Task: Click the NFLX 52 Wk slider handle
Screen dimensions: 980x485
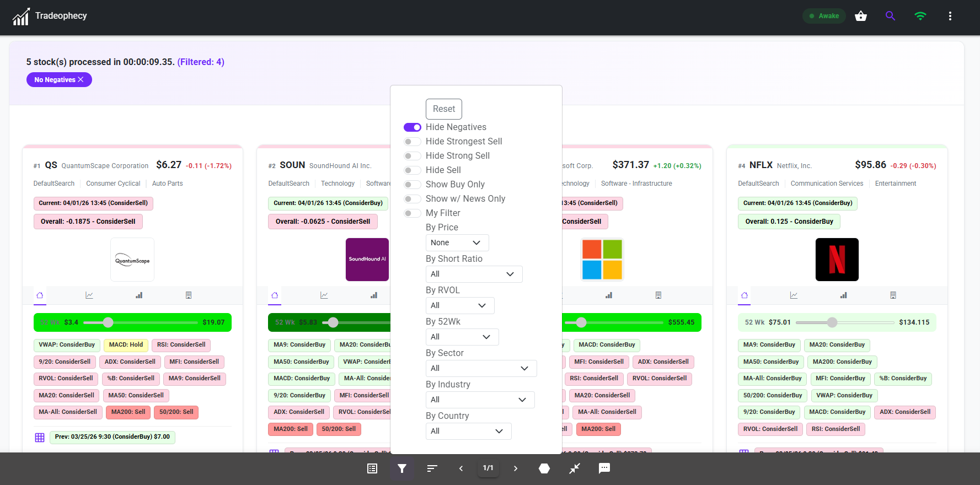Action: [832, 322]
